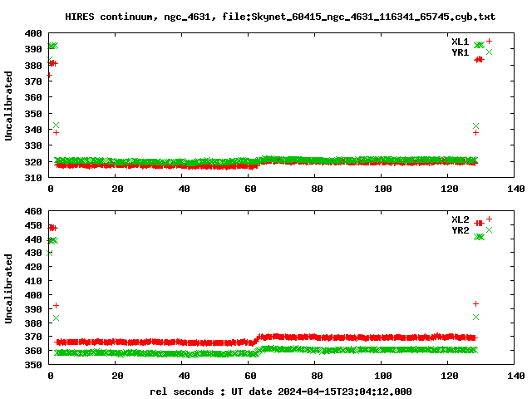Click the 350 tick label on bottom plot
This screenshot has height=399, width=532.
(33, 365)
